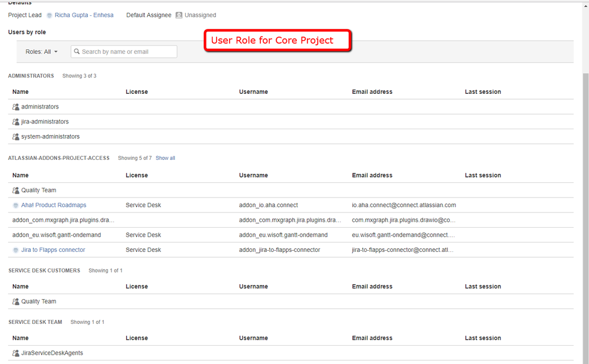Open Richa Gupta - Enhesa project lead profile
Image resolution: width=589 pixels, height=364 pixels.
pyautogui.click(x=84, y=15)
